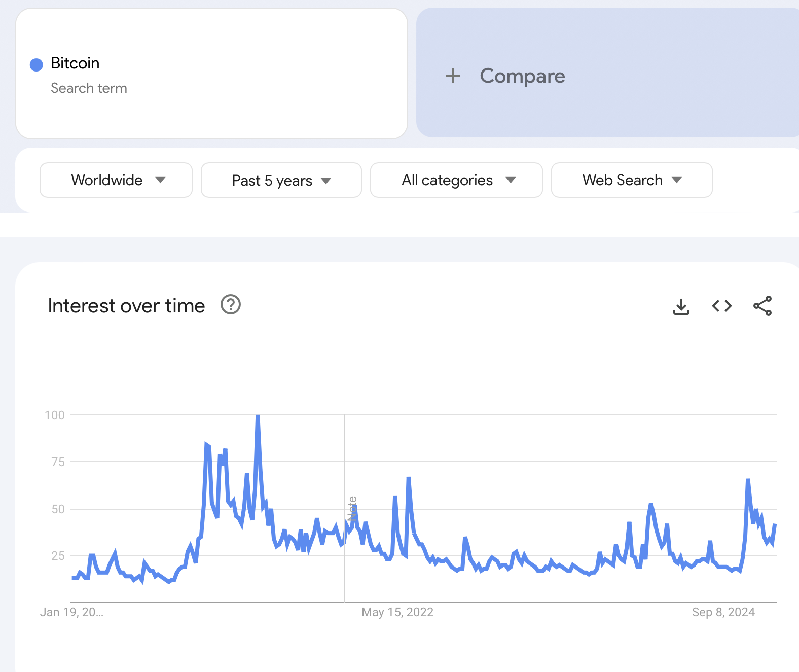The width and height of the screenshot is (799, 672).
Task: Open help for Interest over time
Action: [231, 305]
